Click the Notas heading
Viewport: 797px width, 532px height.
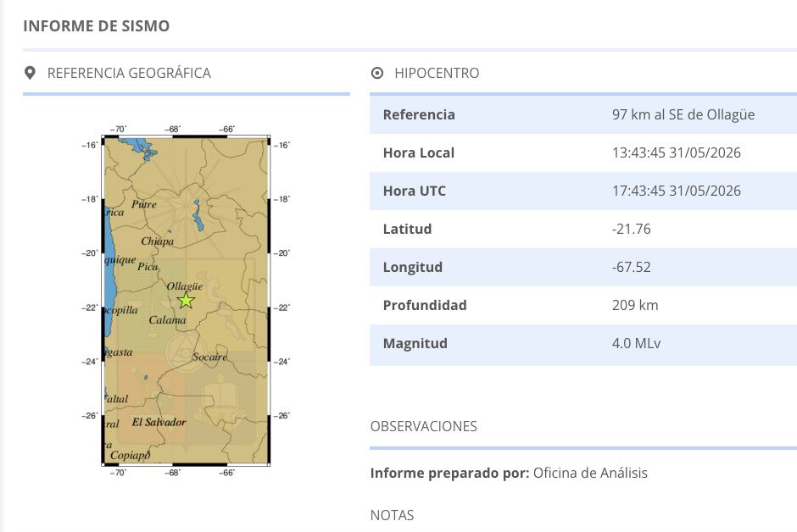[392, 515]
